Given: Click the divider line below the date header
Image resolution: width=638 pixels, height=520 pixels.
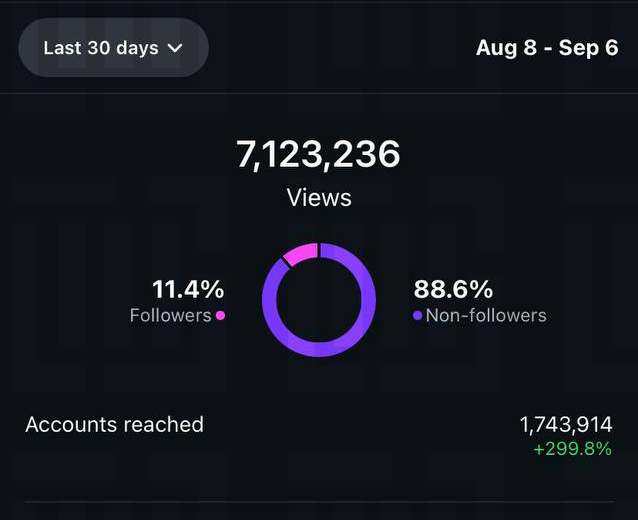Looking at the screenshot, I should pos(319,94).
